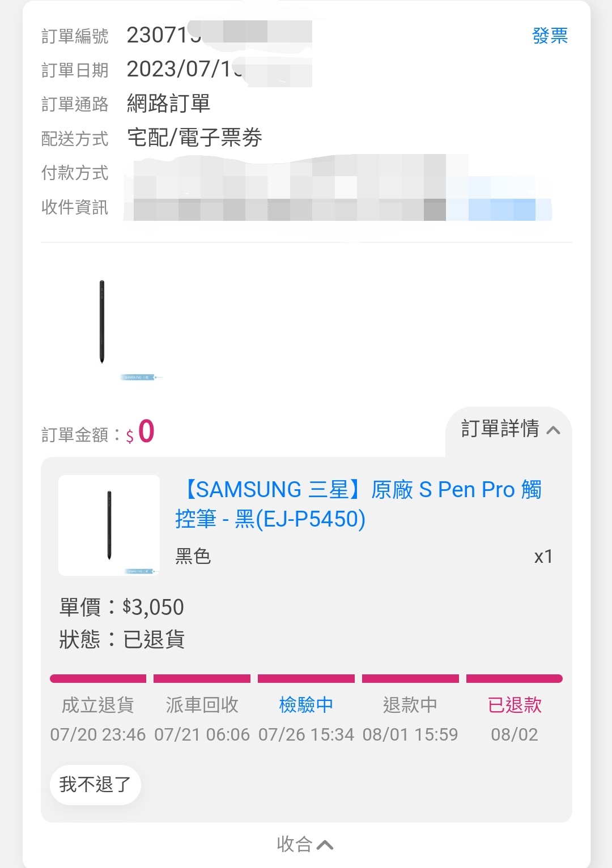This screenshot has height=868, width=612.
Task: Click the 宅配/電子票券 delivery method value
Action: pyautogui.click(x=194, y=138)
